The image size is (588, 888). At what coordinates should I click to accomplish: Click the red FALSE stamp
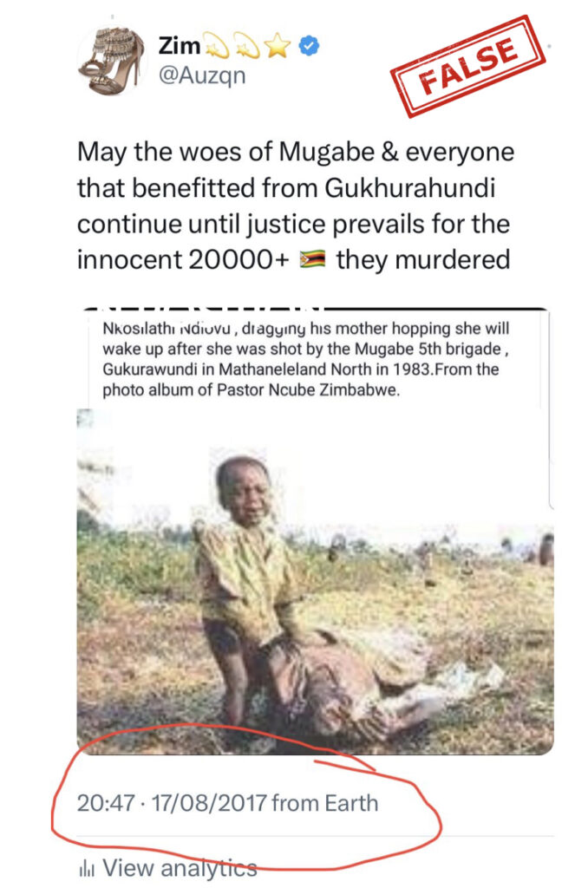pos(468,66)
